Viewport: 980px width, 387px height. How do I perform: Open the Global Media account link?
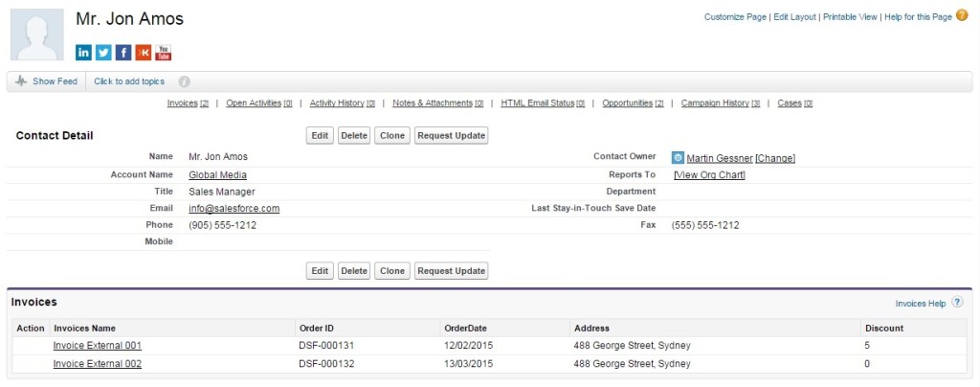click(x=217, y=174)
